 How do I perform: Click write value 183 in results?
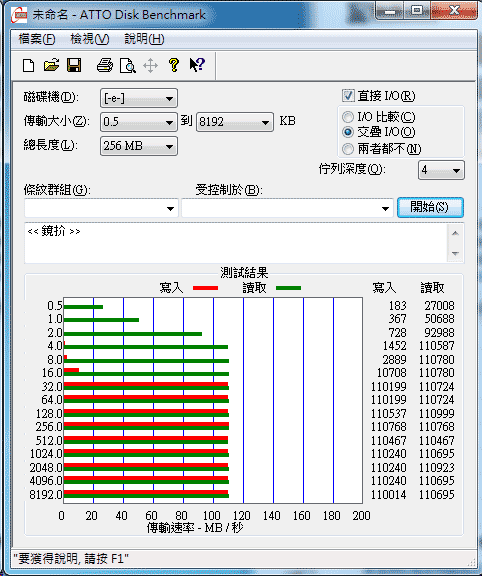coord(398,306)
